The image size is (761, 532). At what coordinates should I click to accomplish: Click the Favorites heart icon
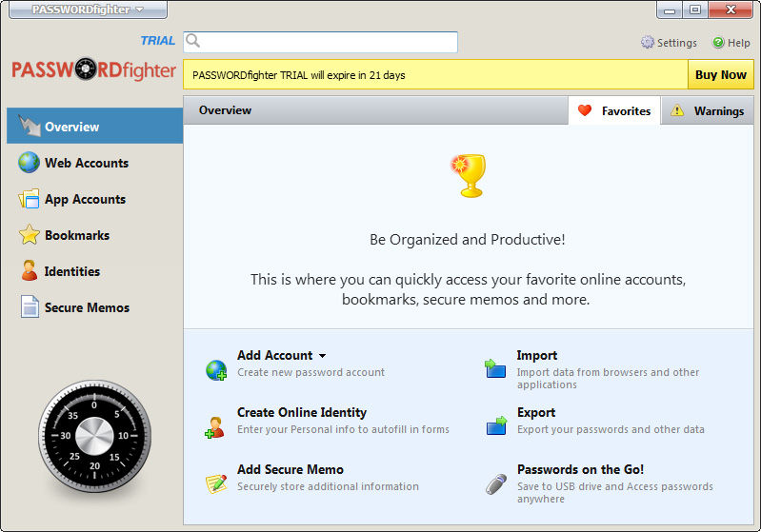(585, 110)
